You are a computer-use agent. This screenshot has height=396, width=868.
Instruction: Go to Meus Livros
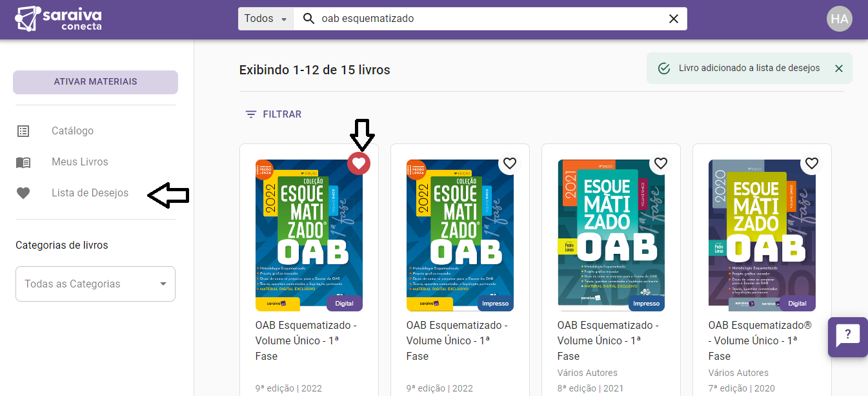pos(80,162)
